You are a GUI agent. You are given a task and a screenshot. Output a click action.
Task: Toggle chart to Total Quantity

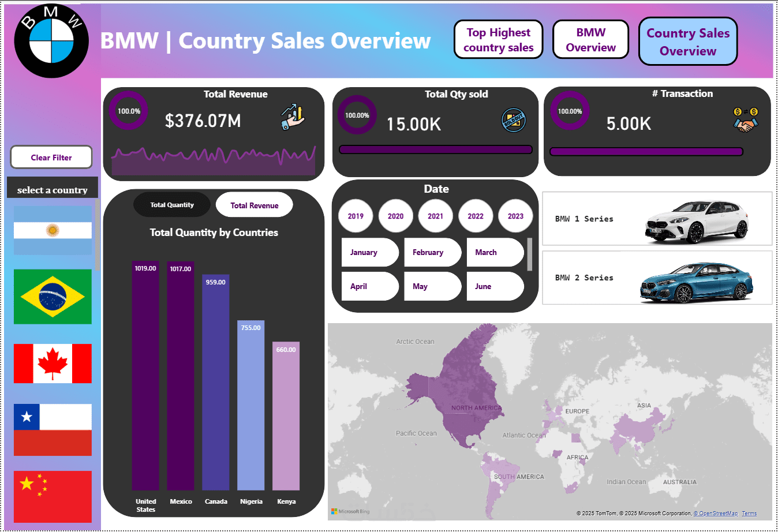tap(172, 205)
